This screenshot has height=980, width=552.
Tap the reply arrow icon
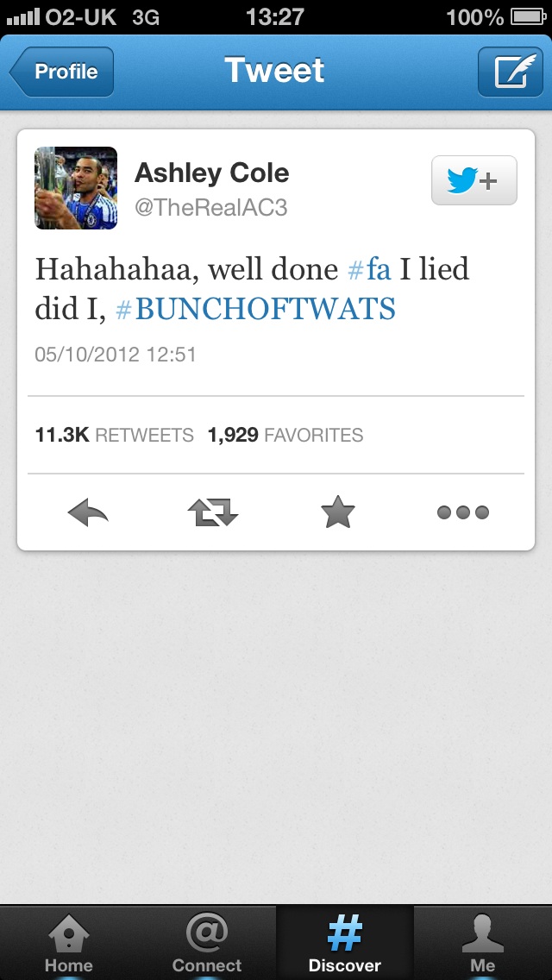coord(88,512)
